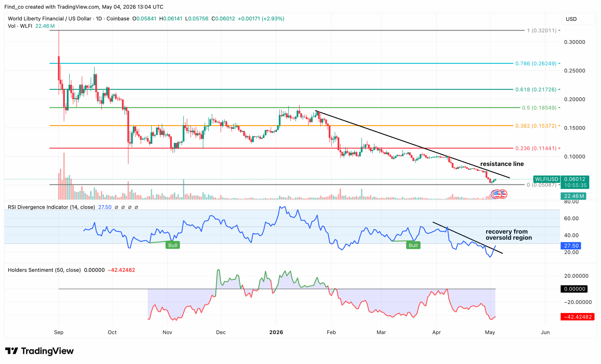Click the May label on time axis

click(x=490, y=332)
